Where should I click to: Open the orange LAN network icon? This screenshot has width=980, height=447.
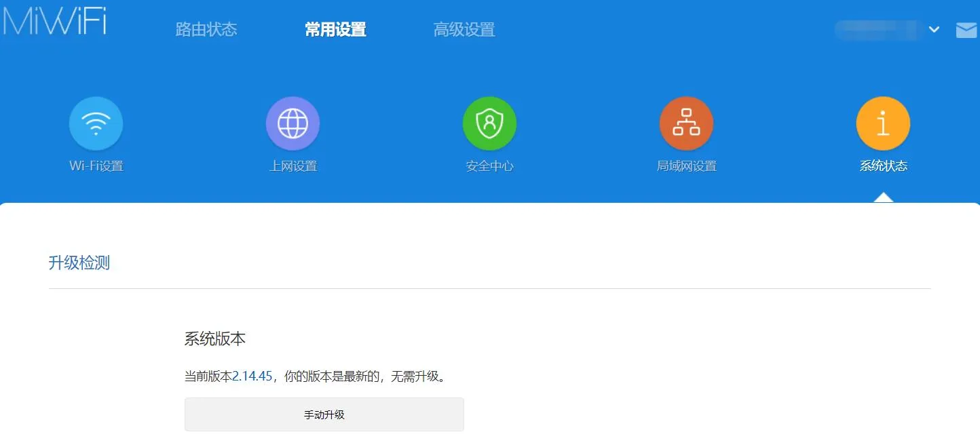[x=686, y=123]
